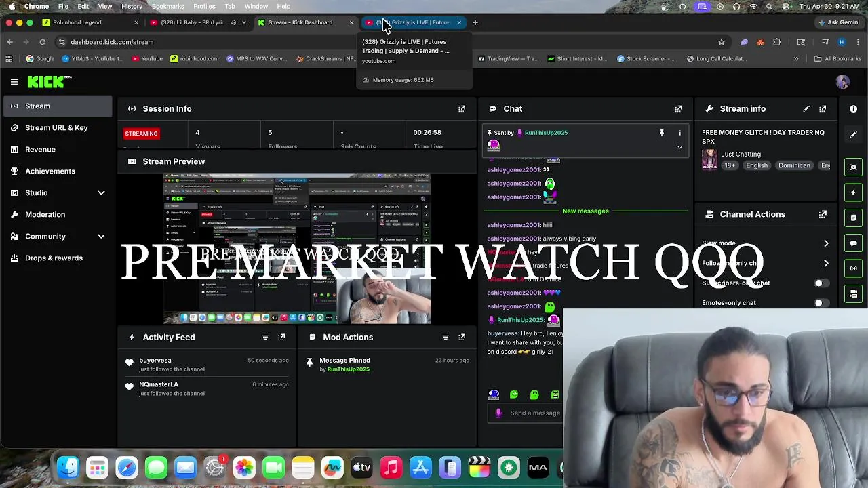Toggle Subscribers-only chat switch
The width and height of the screenshot is (868, 488).
[x=821, y=283]
